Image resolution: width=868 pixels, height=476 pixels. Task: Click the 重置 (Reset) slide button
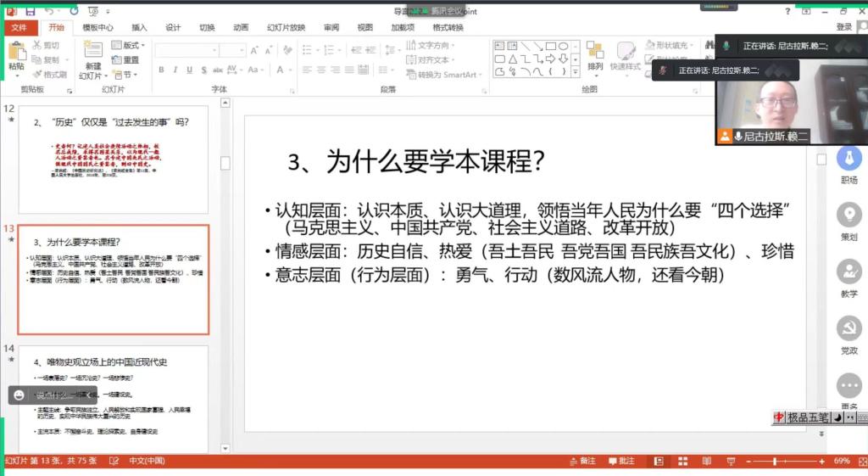(x=125, y=60)
